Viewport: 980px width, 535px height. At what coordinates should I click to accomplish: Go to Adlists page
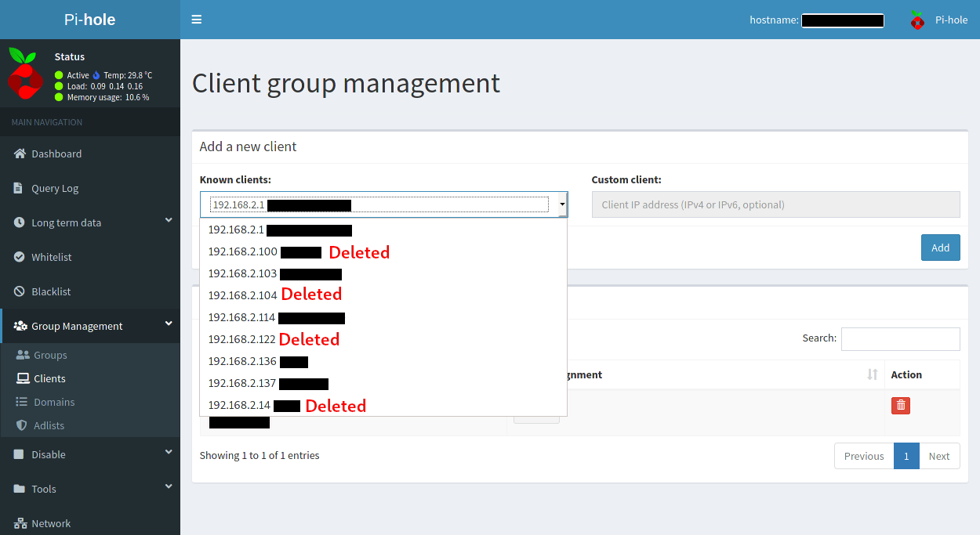click(x=49, y=425)
